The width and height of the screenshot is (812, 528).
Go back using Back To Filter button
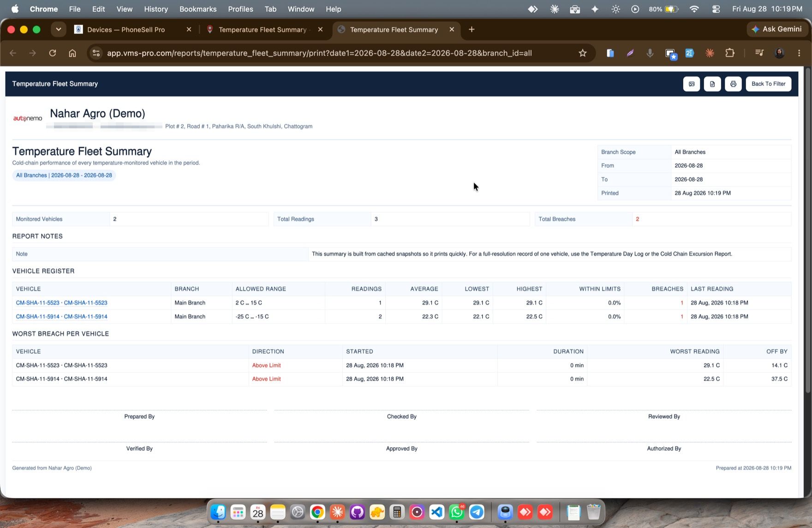(x=768, y=84)
